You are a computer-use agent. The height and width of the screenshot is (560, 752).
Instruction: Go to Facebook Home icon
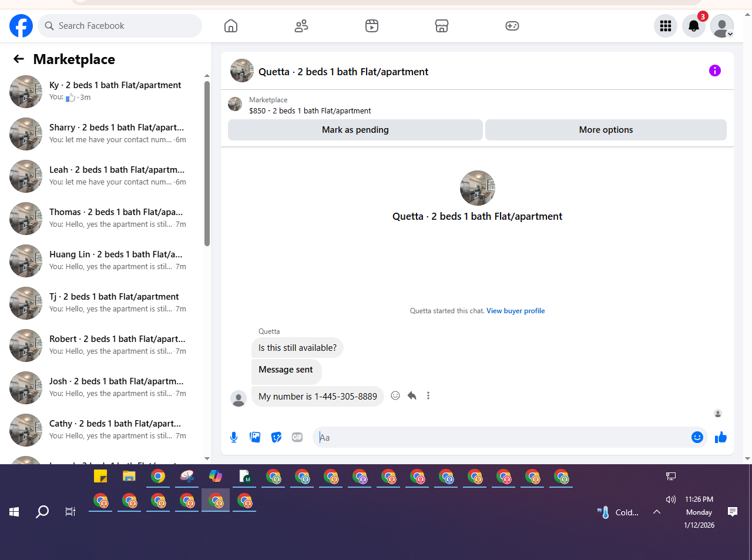pos(231,26)
